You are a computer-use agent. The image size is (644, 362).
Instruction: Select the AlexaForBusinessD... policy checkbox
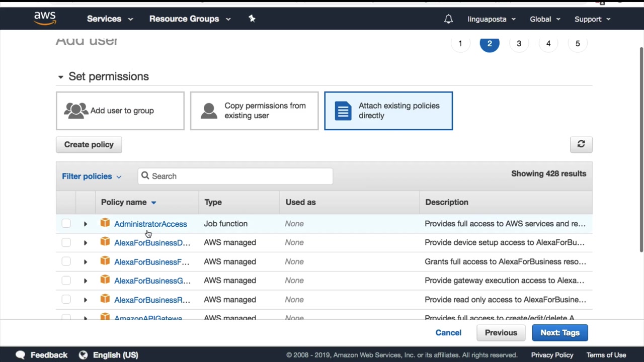point(66,243)
